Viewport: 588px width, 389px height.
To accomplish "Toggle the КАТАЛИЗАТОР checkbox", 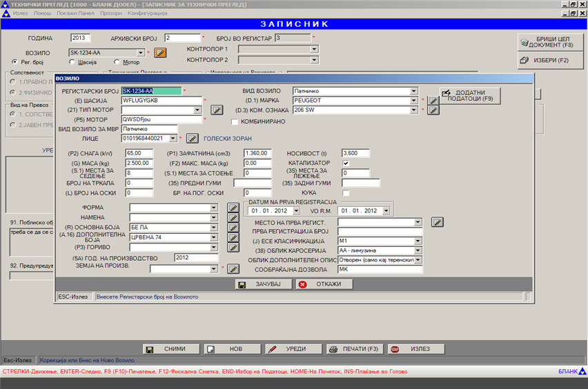I will click(346, 163).
